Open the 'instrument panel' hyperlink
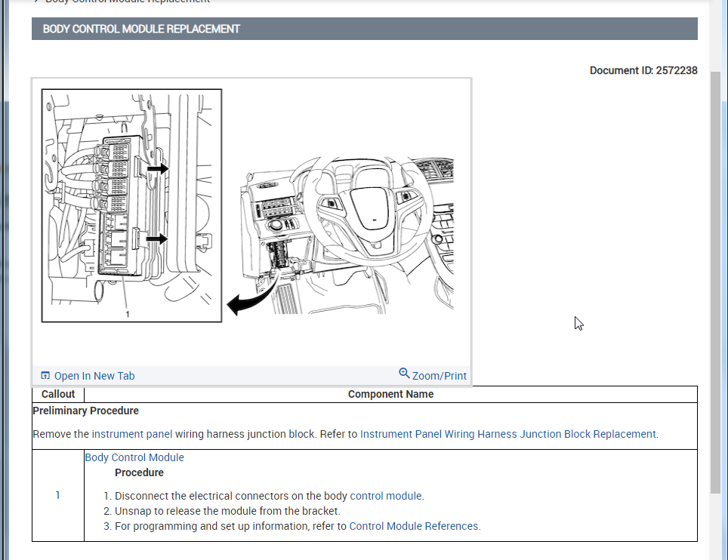The height and width of the screenshot is (560, 728). (x=131, y=434)
